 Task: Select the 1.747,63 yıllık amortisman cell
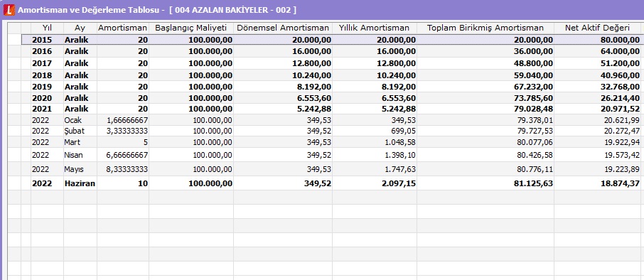[x=374, y=169]
